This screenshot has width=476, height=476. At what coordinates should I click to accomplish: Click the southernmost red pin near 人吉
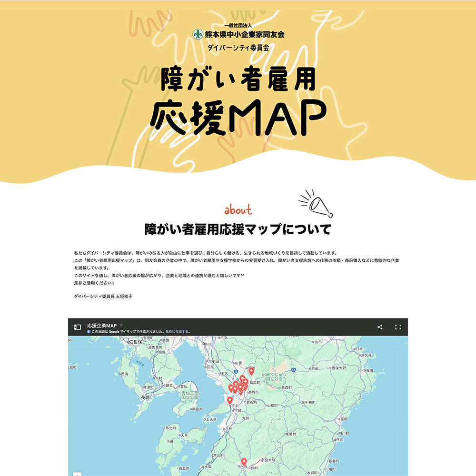(x=244, y=461)
